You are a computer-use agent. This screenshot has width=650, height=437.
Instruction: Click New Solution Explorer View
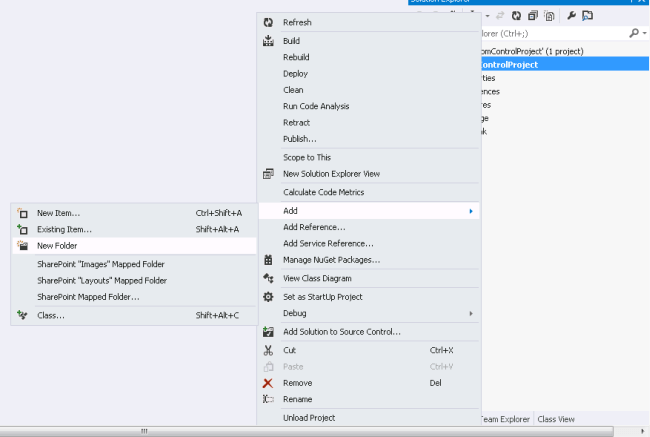click(x=331, y=174)
